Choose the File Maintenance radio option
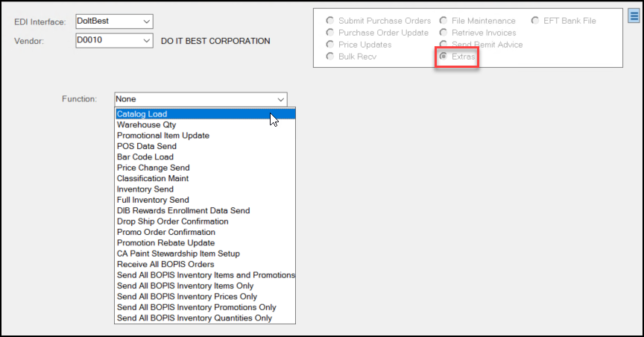The image size is (644, 337). pos(444,21)
